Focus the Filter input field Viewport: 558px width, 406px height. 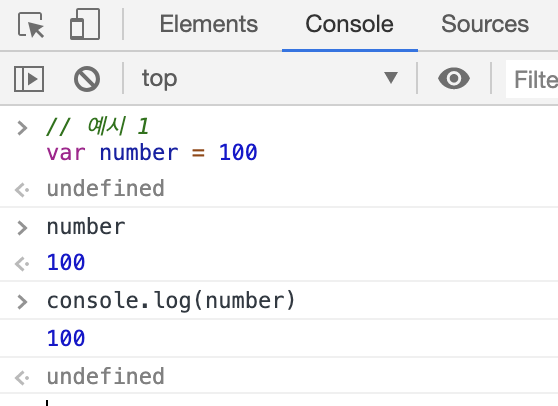pyautogui.click(x=532, y=79)
